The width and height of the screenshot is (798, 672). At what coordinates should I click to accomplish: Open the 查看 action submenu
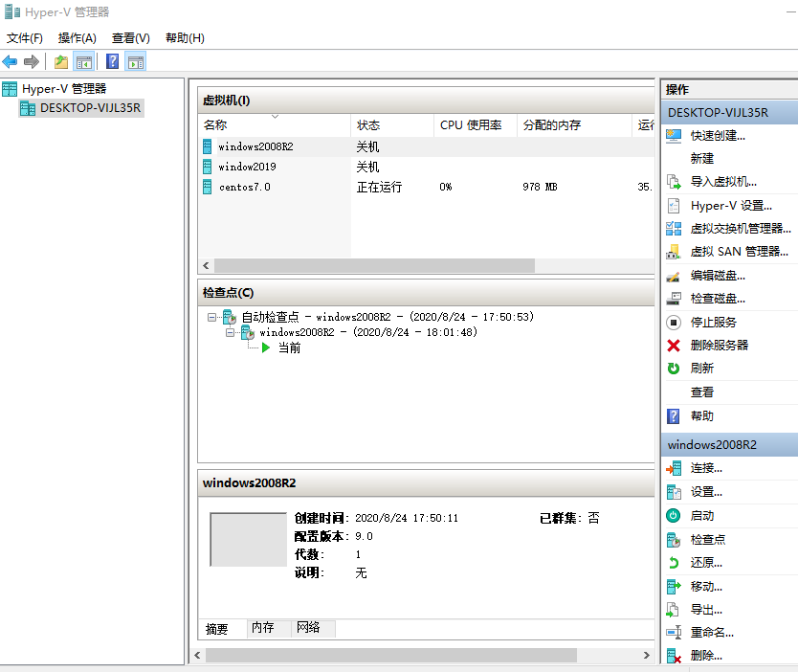point(701,392)
